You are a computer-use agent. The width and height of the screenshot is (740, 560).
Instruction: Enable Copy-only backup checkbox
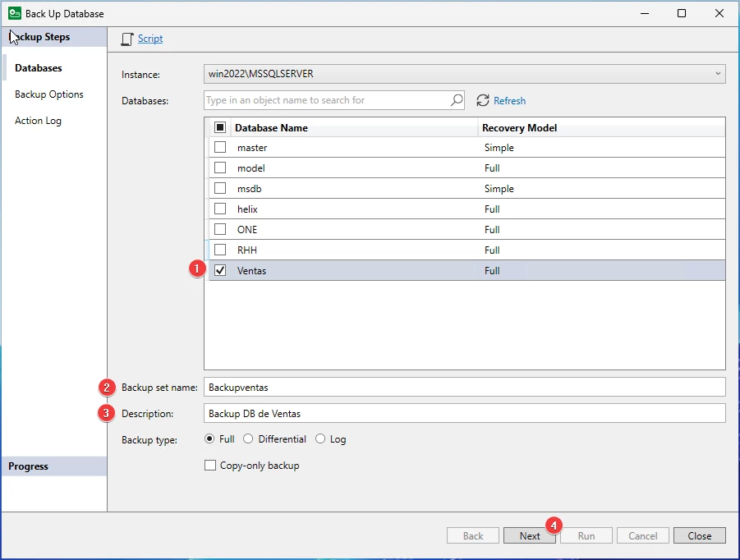click(210, 466)
